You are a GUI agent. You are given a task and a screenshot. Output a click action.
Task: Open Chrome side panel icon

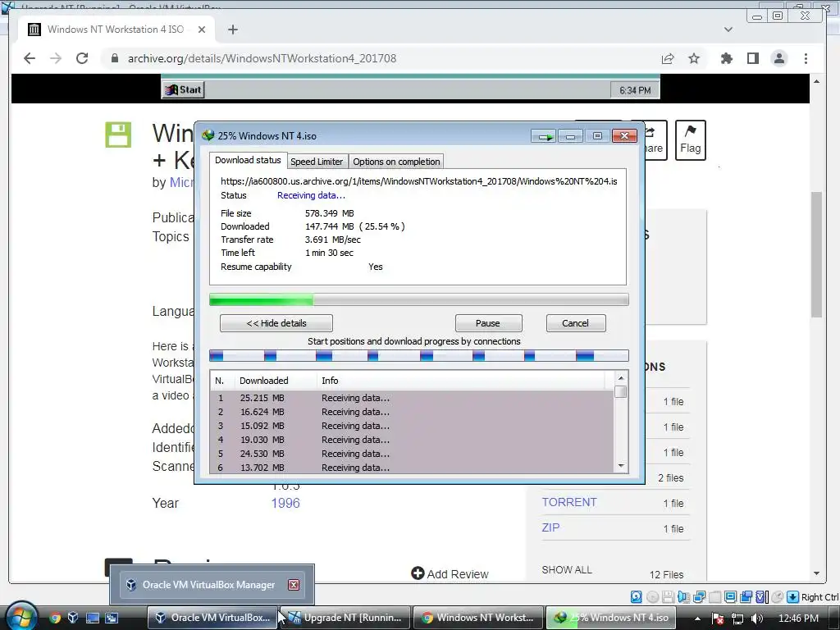753,58
